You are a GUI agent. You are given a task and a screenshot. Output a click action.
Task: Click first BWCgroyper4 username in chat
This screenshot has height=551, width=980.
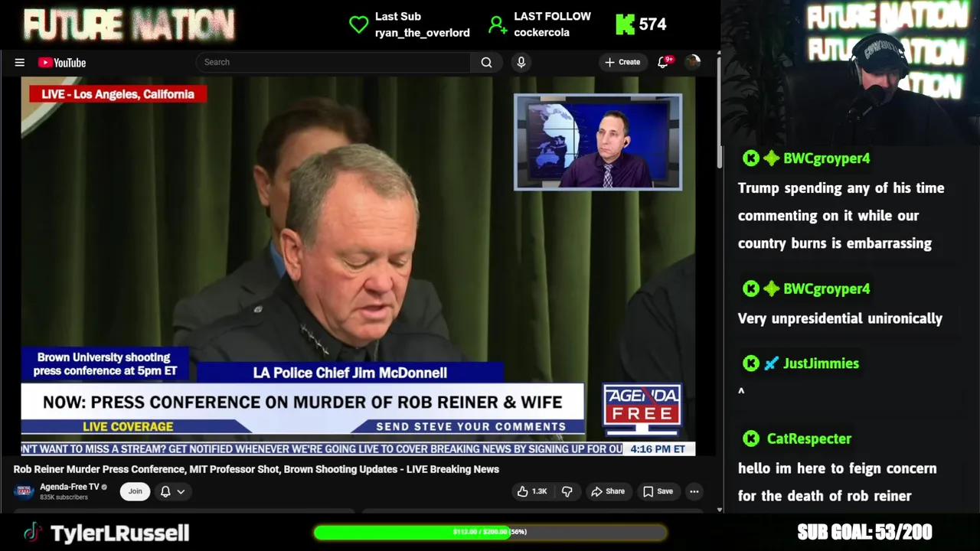pos(826,158)
